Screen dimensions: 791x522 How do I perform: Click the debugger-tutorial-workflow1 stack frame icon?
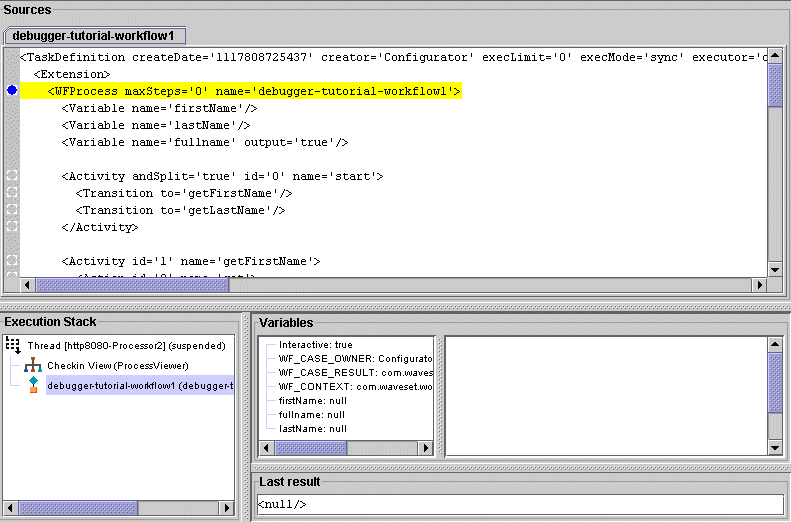pyautogui.click(x=33, y=385)
